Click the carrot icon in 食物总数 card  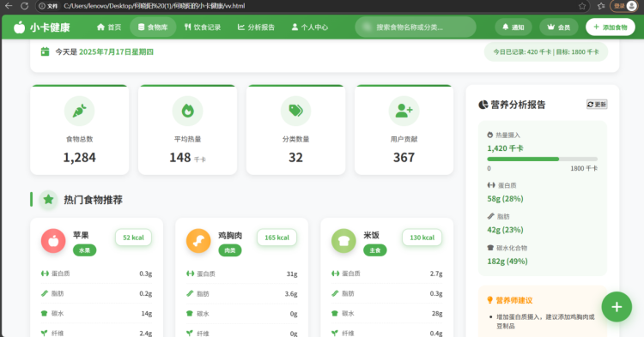79,111
